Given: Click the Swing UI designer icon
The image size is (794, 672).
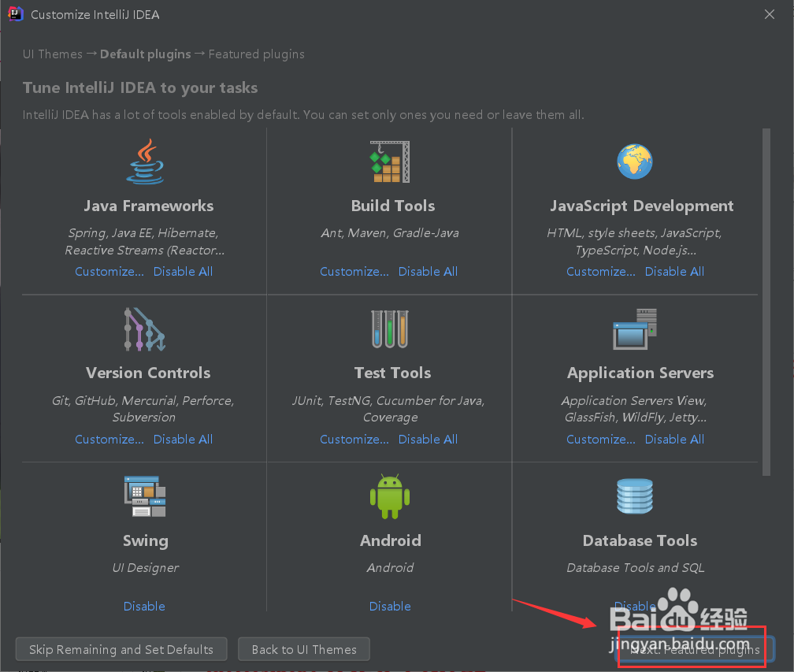Looking at the screenshot, I should click(145, 496).
